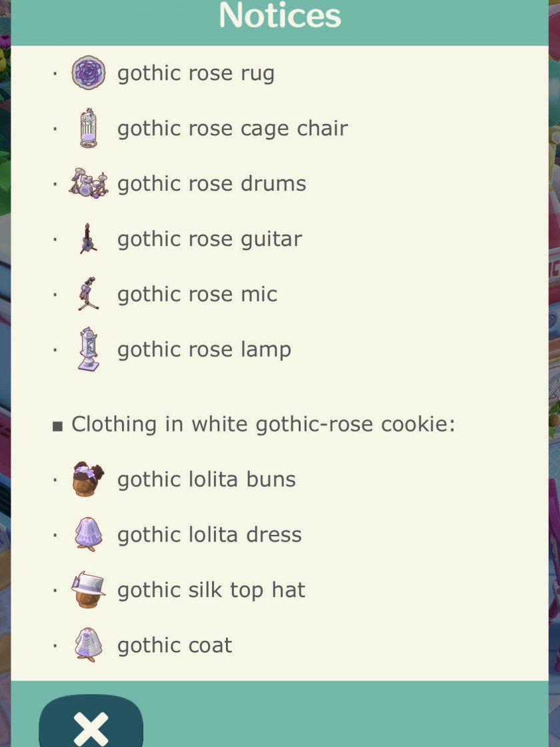Select the gothic rose drums icon

(x=89, y=183)
